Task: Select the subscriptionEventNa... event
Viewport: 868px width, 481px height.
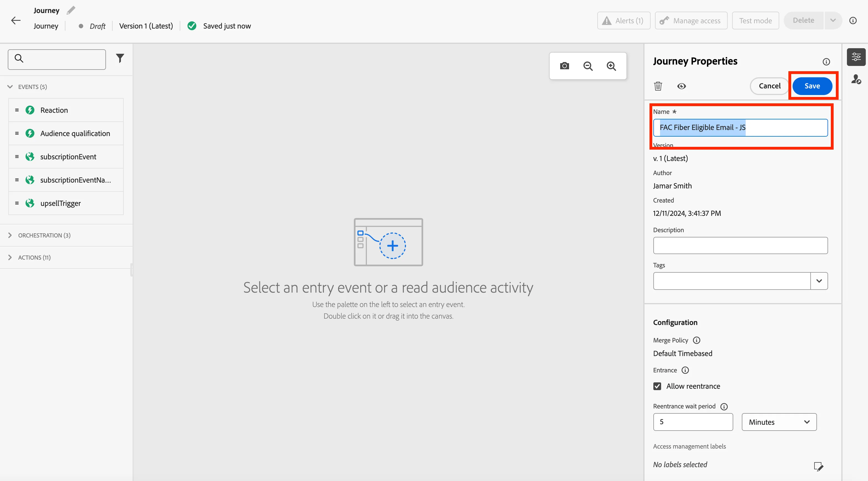Action: pyautogui.click(x=66, y=180)
